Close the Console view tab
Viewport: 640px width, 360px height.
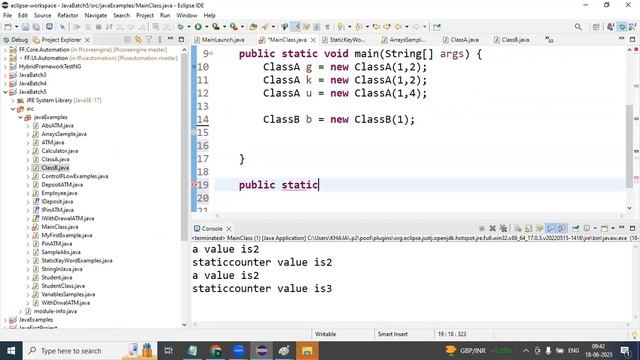[229, 229]
